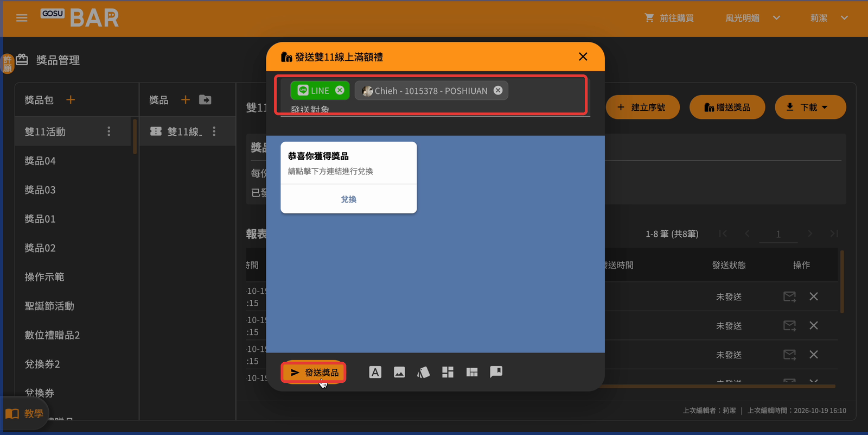Viewport: 868px width, 435px height.
Task: Click the folder import icon beside 獎品
Action: [x=205, y=100]
